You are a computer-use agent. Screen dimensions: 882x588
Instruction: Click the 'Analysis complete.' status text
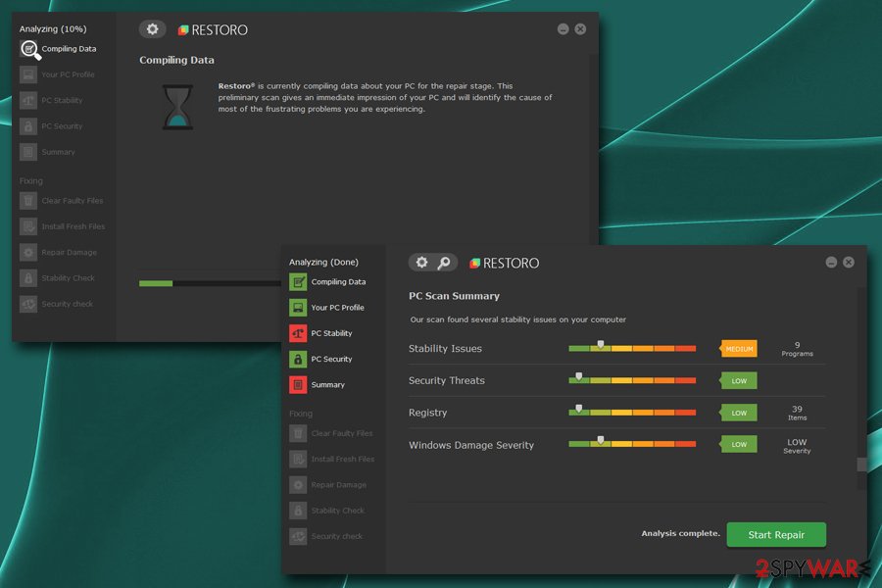(x=681, y=533)
